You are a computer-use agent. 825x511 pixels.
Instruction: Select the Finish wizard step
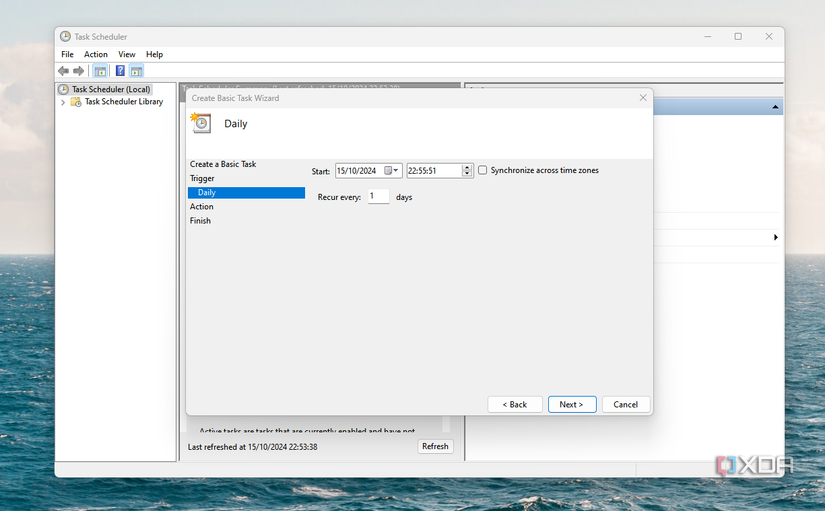(200, 221)
